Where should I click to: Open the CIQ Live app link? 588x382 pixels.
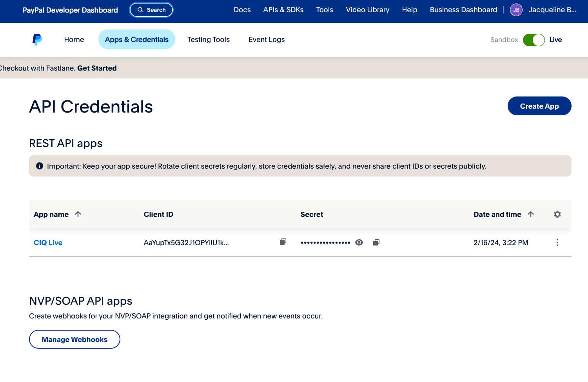tap(48, 243)
